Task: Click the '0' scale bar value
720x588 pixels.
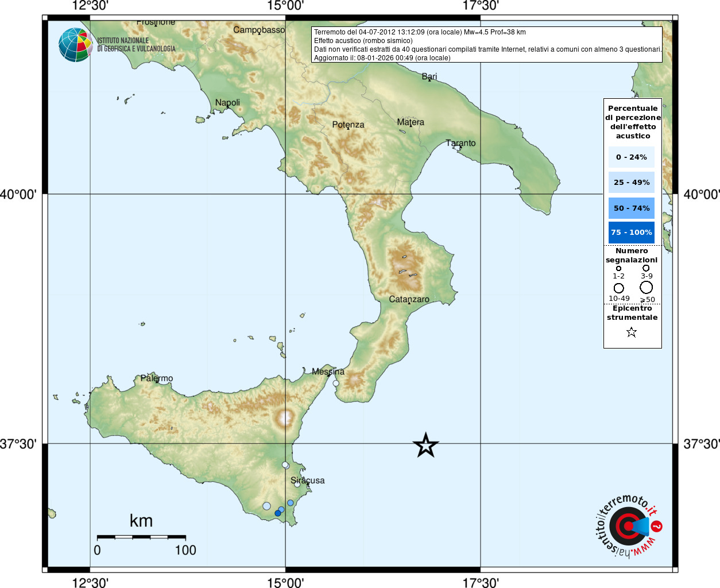Action: (97, 550)
